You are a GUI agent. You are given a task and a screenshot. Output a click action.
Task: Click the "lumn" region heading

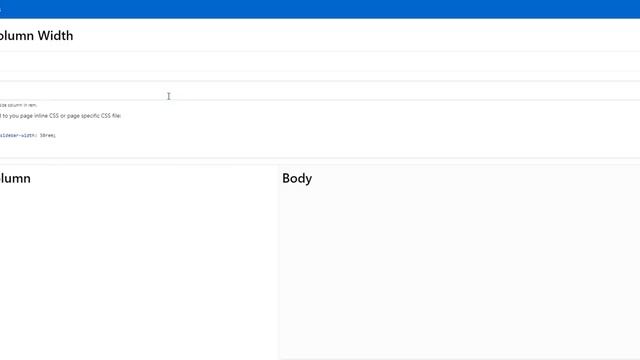click(x=15, y=178)
